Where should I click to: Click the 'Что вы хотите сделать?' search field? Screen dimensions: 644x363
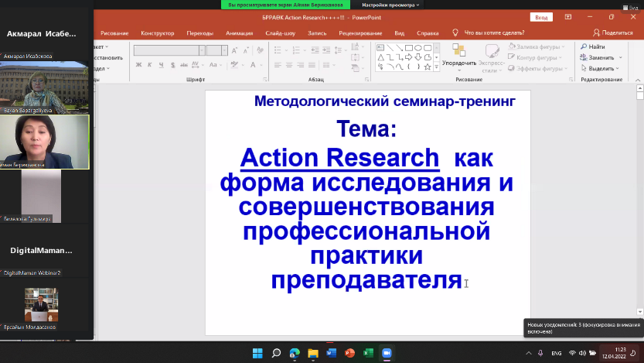pyautogui.click(x=492, y=33)
